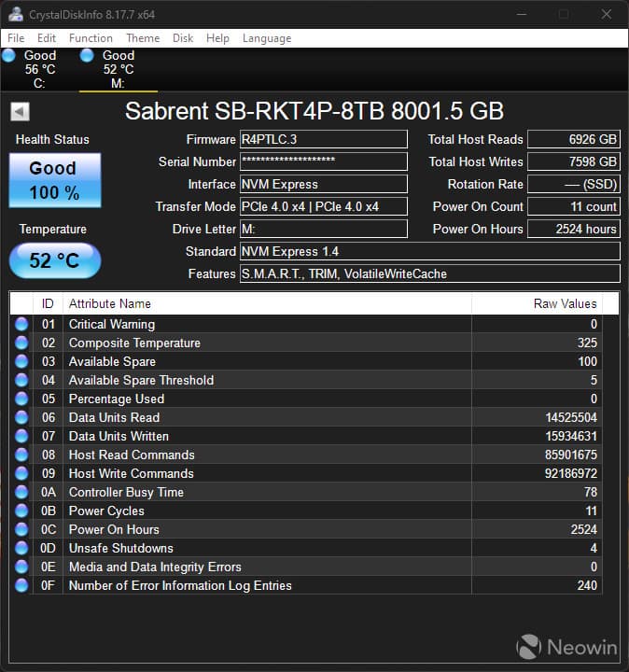The height and width of the screenshot is (672, 629).
Task: Click the Raw Values column header
Action: pyautogui.click(x=537, y=303)
